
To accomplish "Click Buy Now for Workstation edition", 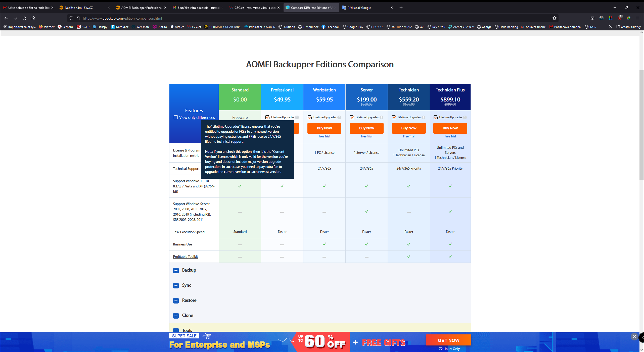I will click(324, 128).
